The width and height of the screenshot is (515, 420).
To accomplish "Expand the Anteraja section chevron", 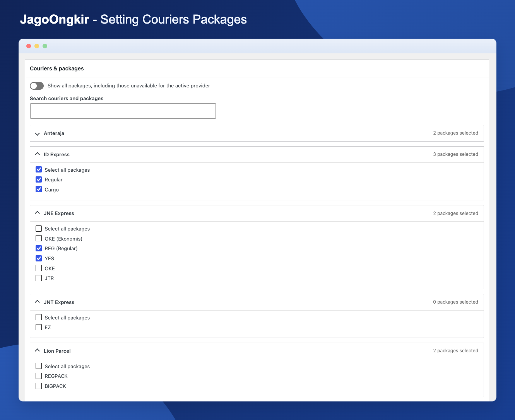I will click(38, 134).
